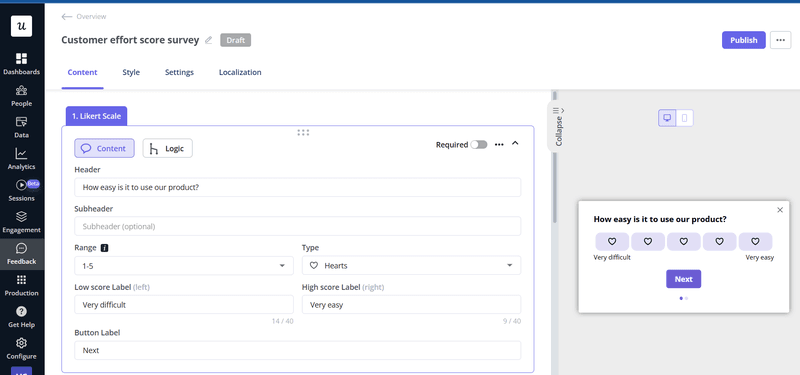Image resolution: width=800 pixels, height=375 pixels.
Task: Click the survey title text
Action: 130,40
